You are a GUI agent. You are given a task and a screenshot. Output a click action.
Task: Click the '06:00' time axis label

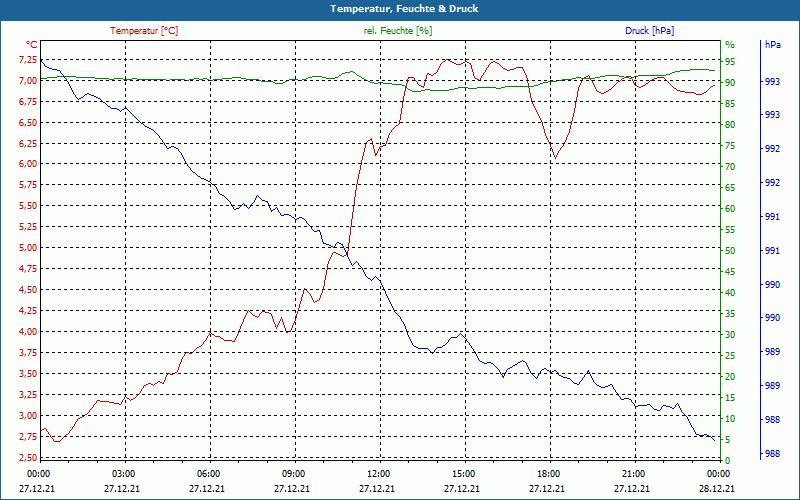pos(209,473)
